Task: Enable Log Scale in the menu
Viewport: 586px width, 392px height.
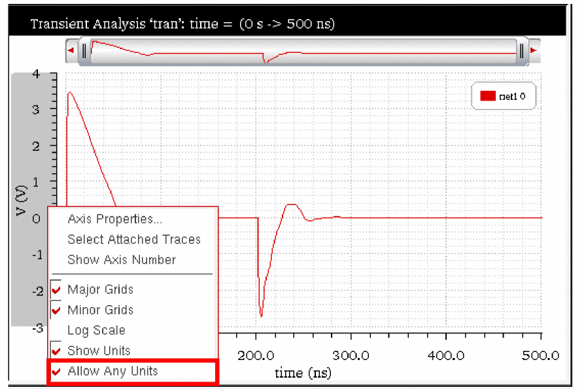Action: 96,331
